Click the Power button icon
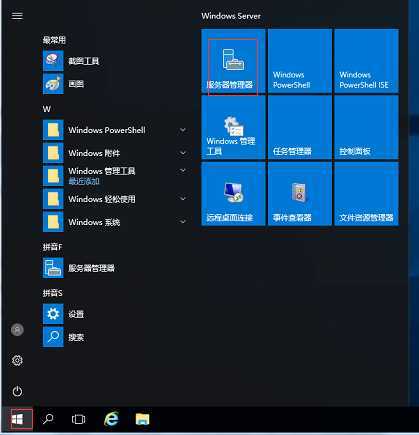 pyautogui.click(x=17, y=391)
